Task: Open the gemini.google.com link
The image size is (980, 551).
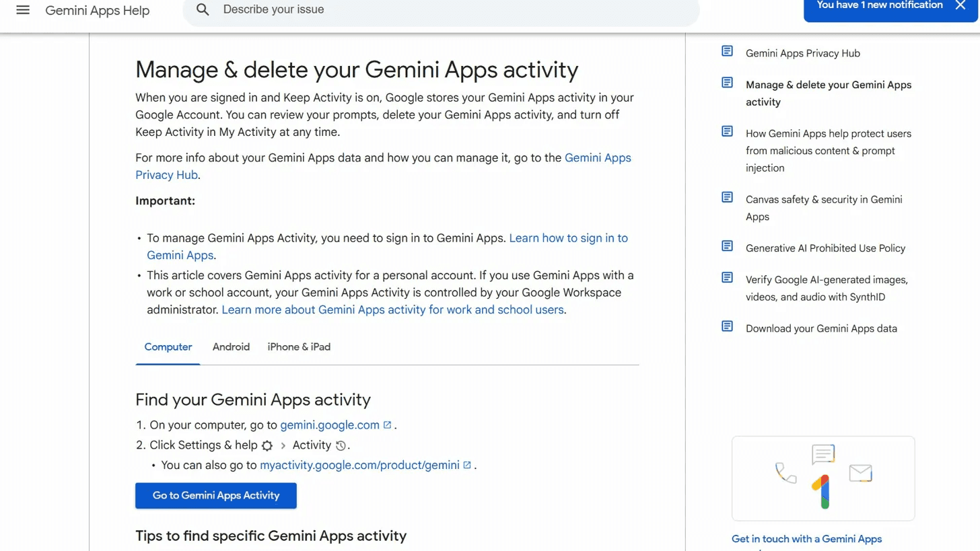Action: pyautogui.click(x=330, y=425)
